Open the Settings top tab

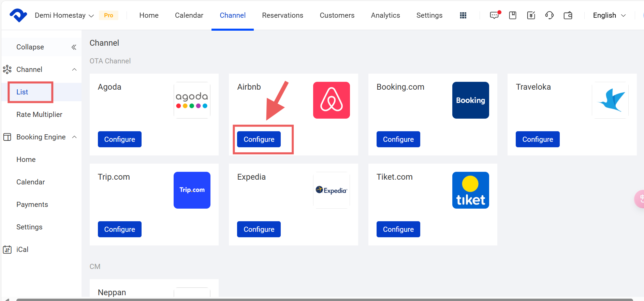(x=429, y=15)
